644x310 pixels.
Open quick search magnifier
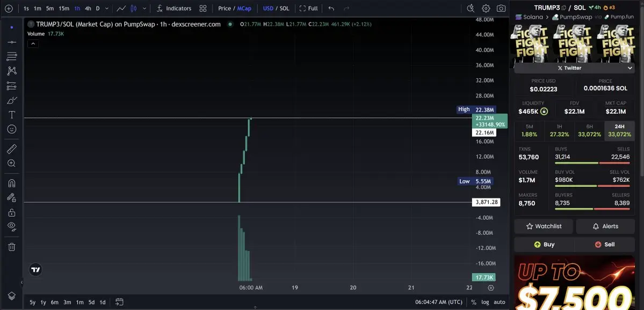[x=471, y=8]
